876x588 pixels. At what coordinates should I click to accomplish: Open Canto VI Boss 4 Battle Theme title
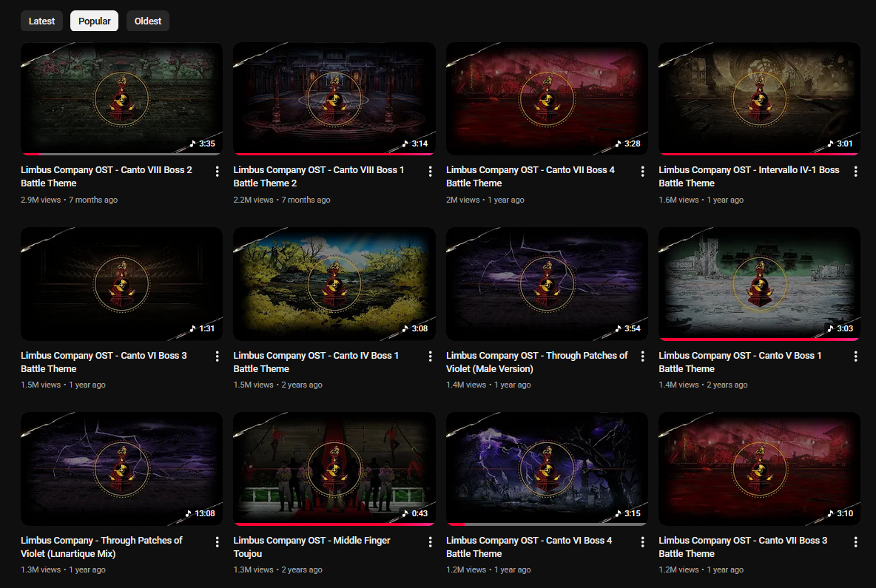(528, 547)
